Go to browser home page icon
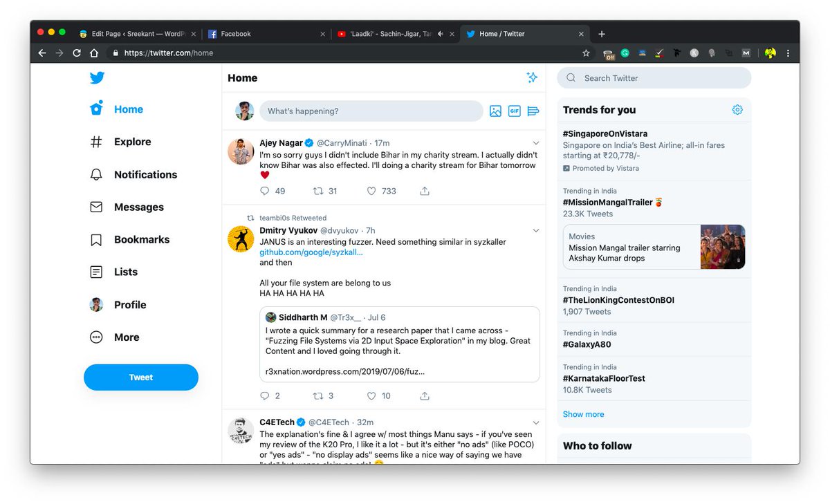The image size is (830, 504). (94, 53)
